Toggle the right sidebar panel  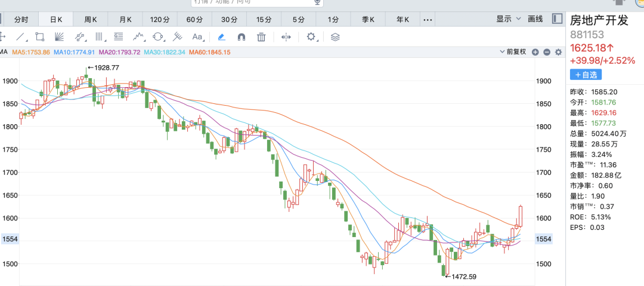click(x=558, y=19)
